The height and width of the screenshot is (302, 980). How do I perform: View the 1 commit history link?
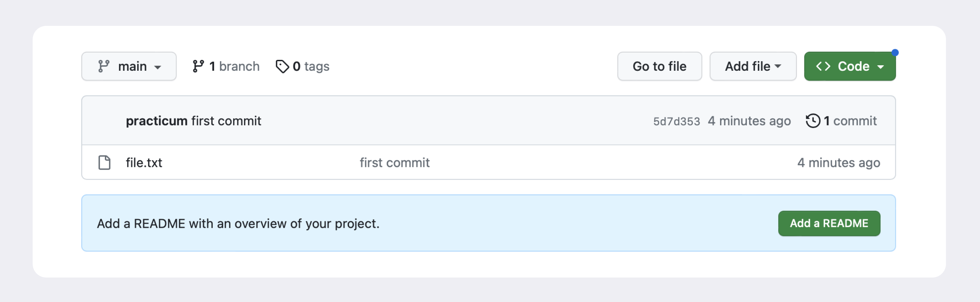point(850,121)
